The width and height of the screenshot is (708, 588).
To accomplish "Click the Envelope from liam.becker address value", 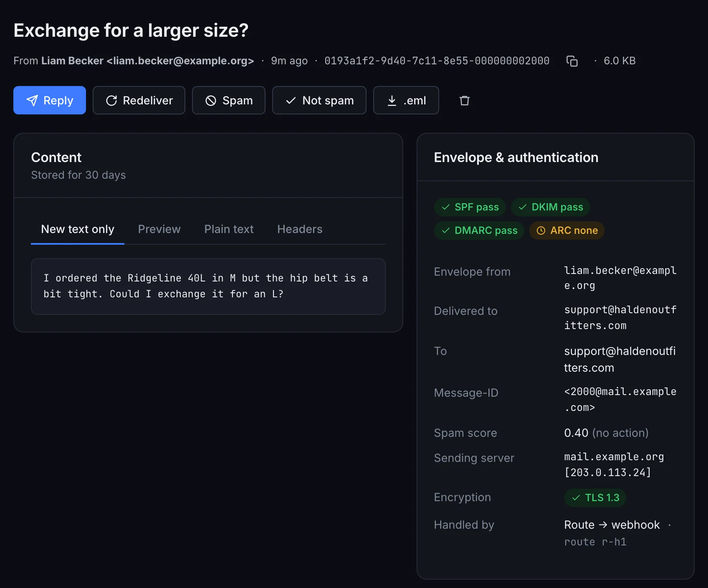I will click(620, 278).
